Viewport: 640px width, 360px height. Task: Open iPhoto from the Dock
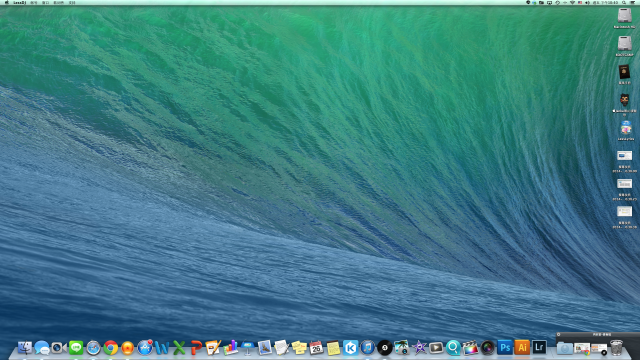pyautogui.click(x=402, y=347)
